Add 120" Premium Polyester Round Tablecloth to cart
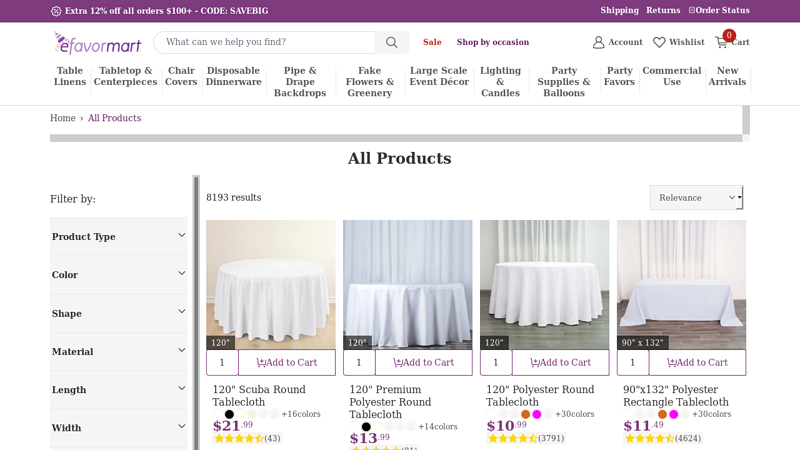 (x=423, y=362)
